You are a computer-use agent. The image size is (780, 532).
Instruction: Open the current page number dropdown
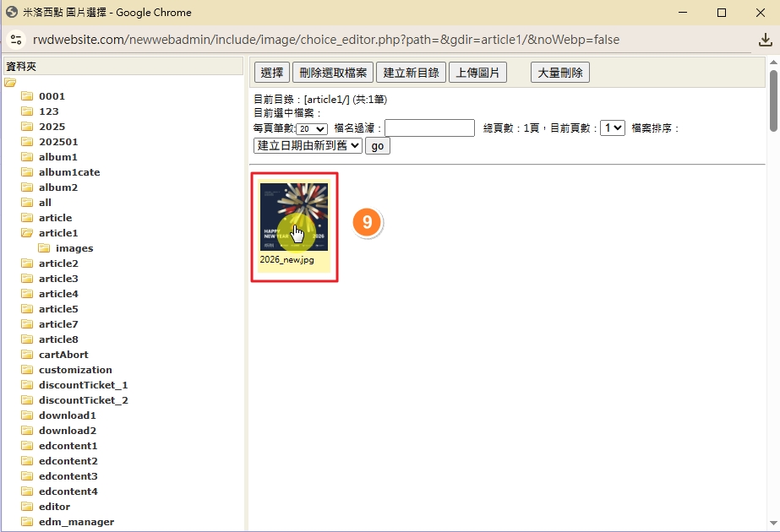pos(612,128)
